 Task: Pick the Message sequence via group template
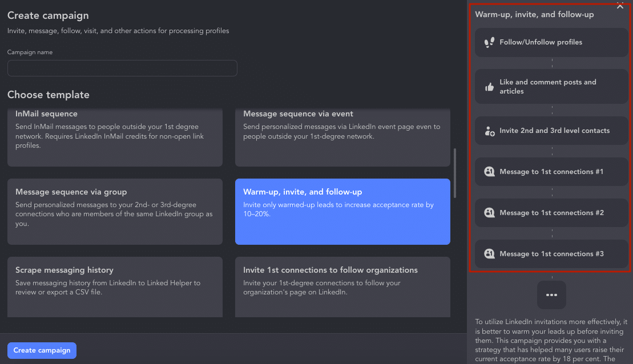point(115,211)
